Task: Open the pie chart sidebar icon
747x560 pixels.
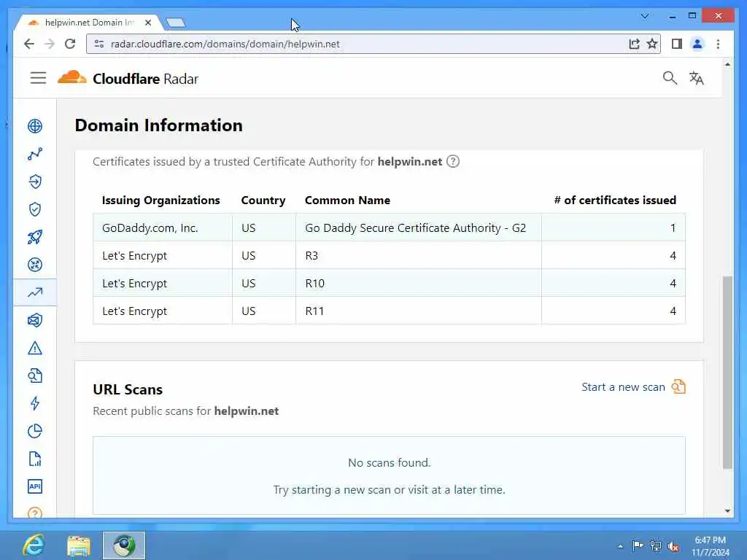Action: pyautogui.click(x=35, y=431)
